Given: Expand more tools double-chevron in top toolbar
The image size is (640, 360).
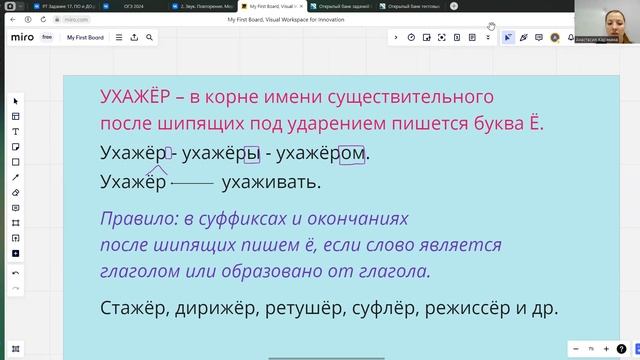Looking at the screenshot, I should 488,38.
